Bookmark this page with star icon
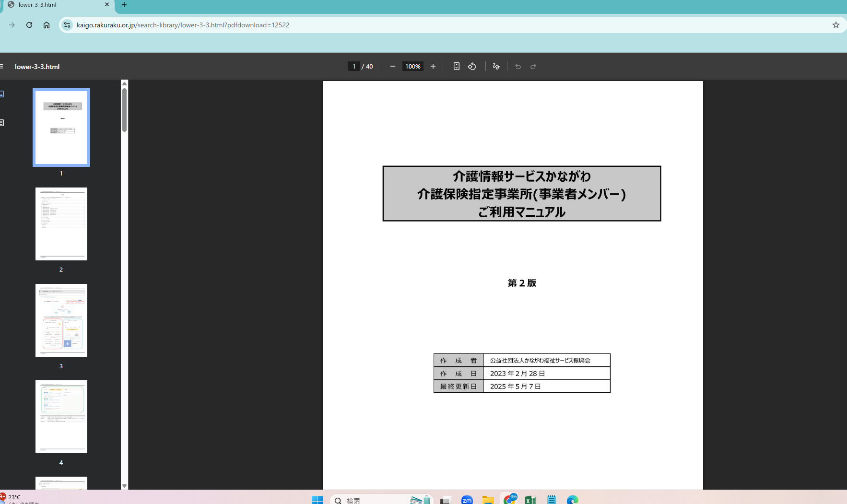This screenshot has height=504, width=847. [x=836, y=25]
